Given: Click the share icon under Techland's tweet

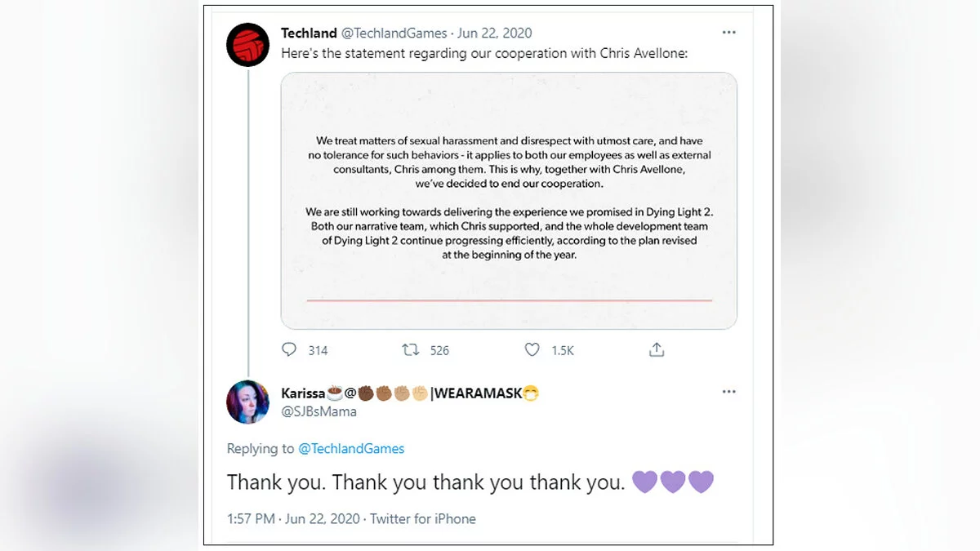Looking at the screenshot, I should tap(657, 349).
